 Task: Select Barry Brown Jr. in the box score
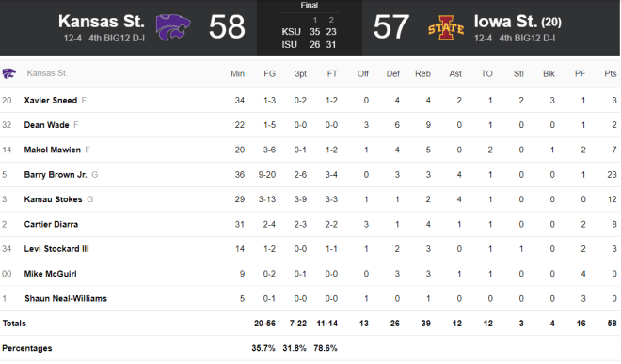tap(56, 175)
